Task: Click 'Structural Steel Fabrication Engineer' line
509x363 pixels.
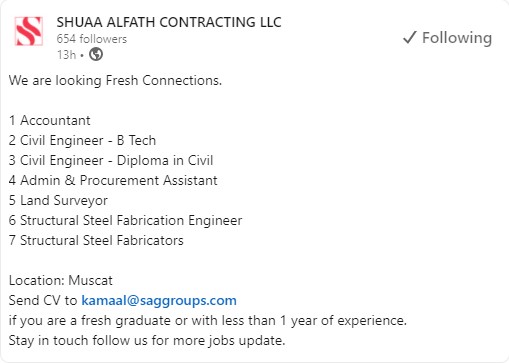Action: click(x=125, y=221)
